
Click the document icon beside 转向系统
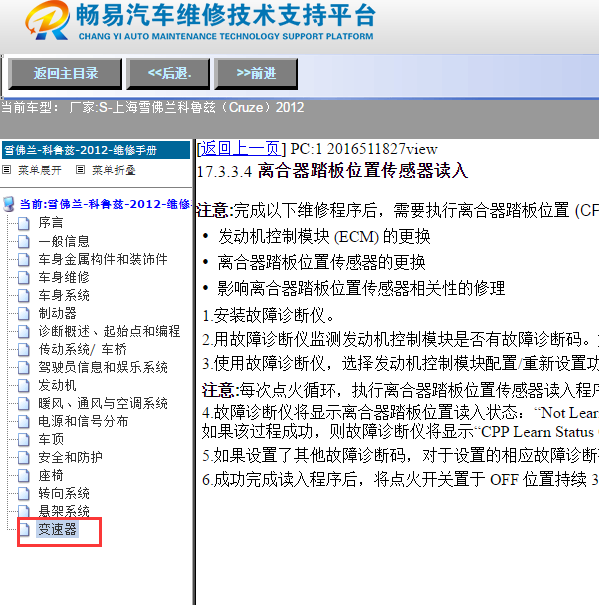tap(24, 493)
